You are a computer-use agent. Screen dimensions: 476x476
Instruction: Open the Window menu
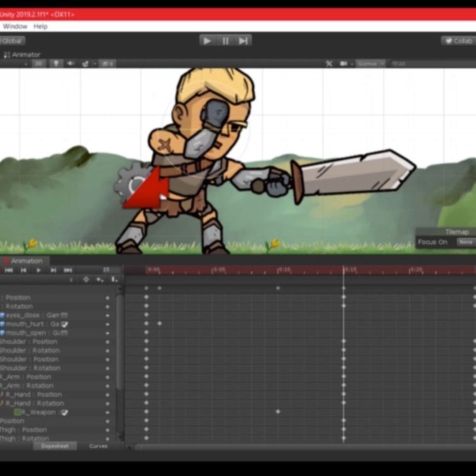pos(15,26)
